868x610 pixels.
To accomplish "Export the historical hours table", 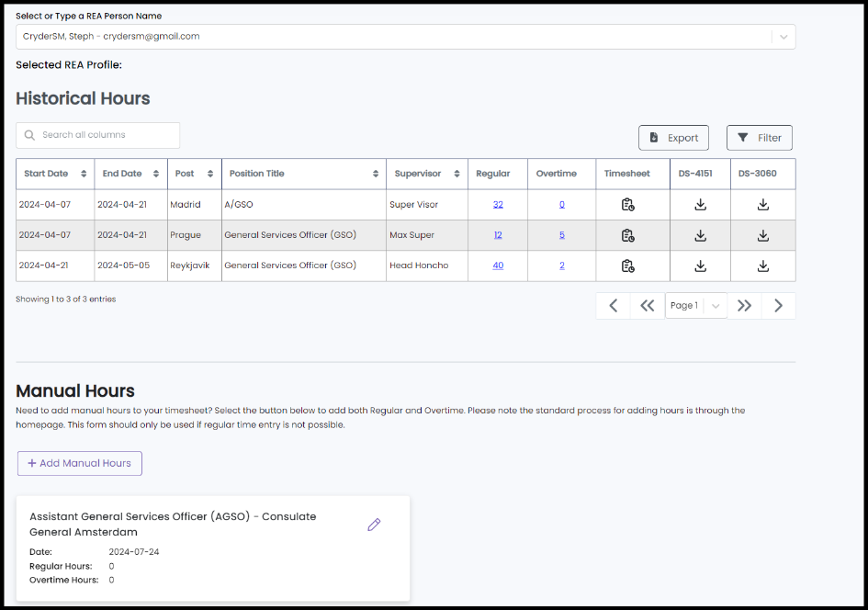I will pos(673,138).
